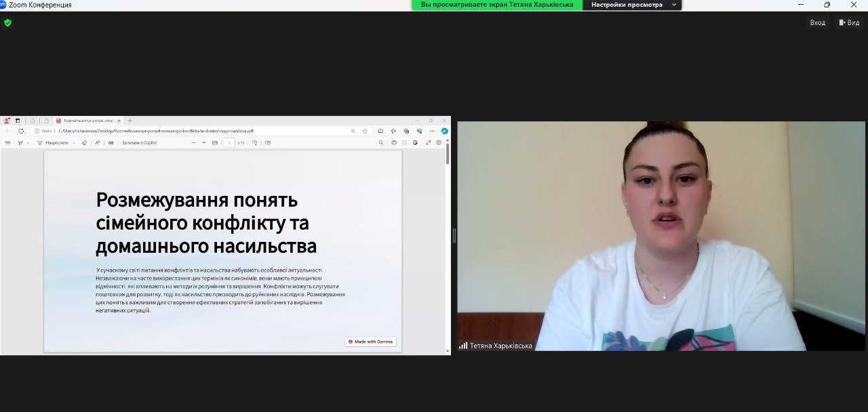Open Made with Gamma link
868x412 pixels.
pos(370,342)
